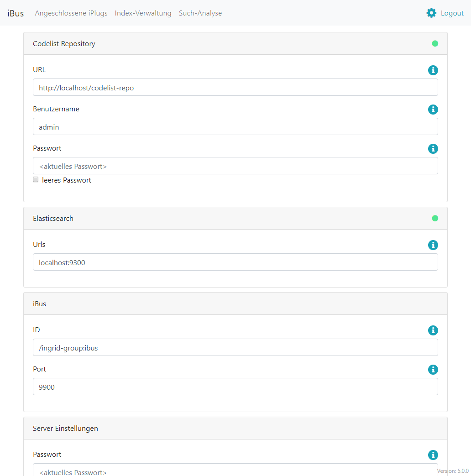Image resolution: width=471 pixels, height=476 pixels.
Task: Enable the leeres Passwort checkbox
Action: point(36,180)
